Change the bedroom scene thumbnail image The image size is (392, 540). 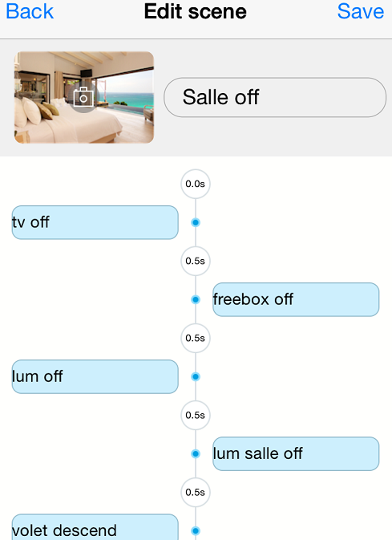(84, 97)
